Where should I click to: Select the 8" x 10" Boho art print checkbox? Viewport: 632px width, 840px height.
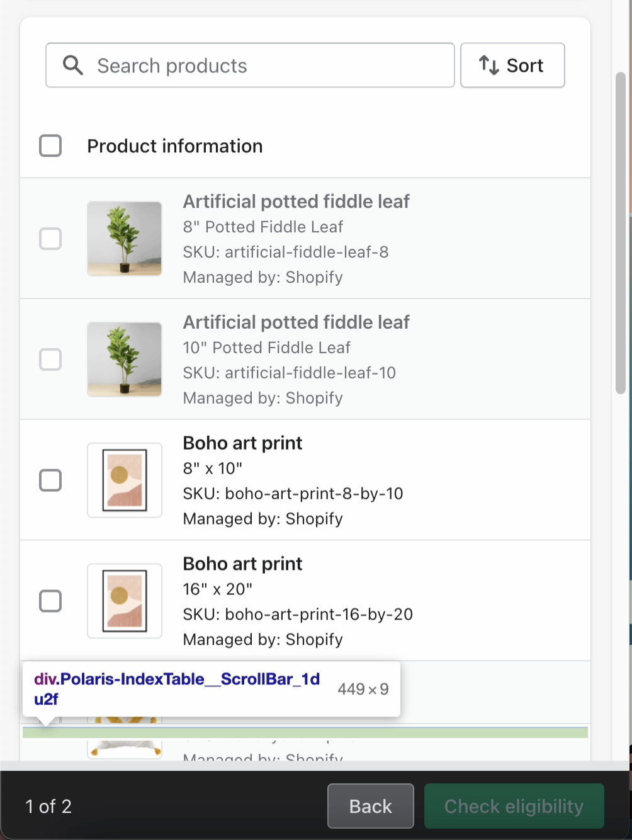click(50, 480)
